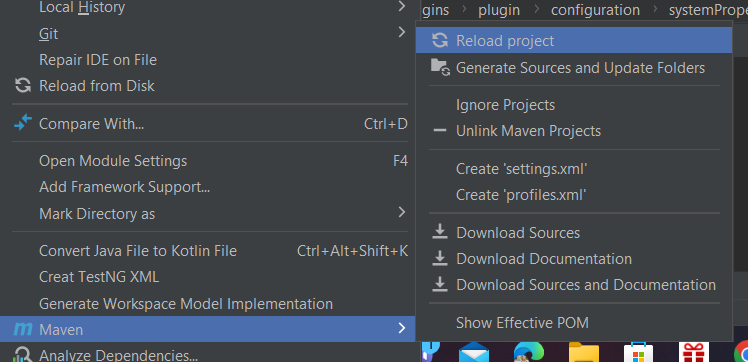Click the Reload from Disk icon
Image resolution: width=748 pixels, height=362 pixels.
[23, 86]
